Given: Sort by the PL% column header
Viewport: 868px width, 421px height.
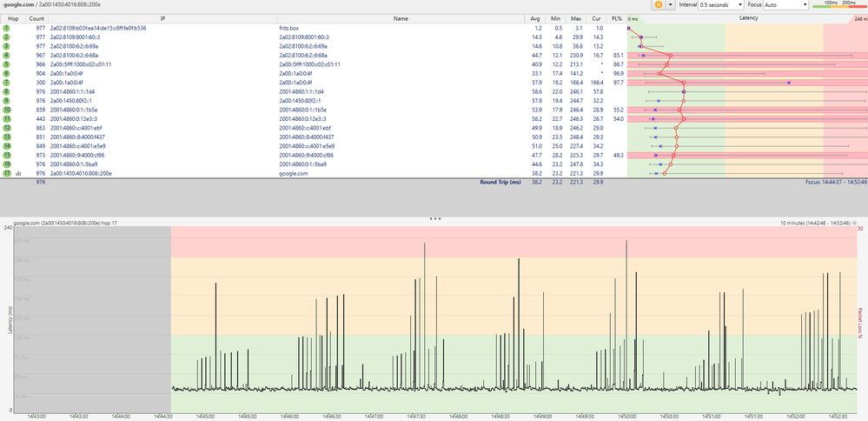Looking at the screenshot, I should (616, 17).
